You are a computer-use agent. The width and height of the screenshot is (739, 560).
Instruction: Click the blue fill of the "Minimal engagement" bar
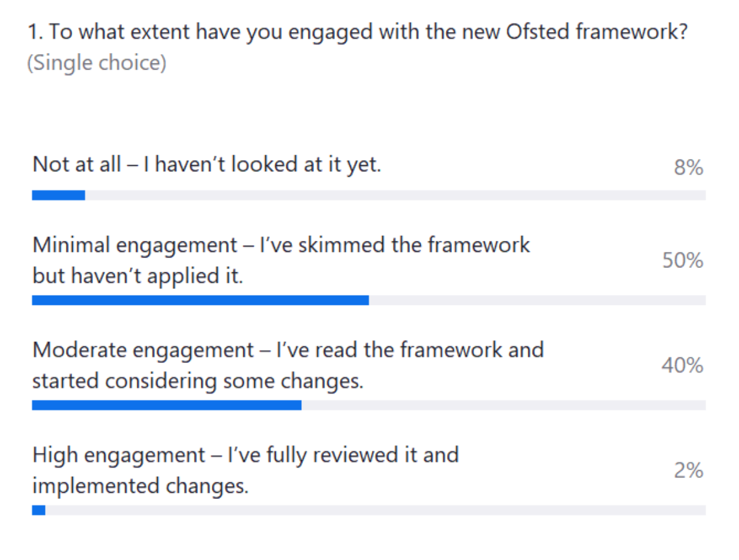pyautogui.click(x=200, y=300)
